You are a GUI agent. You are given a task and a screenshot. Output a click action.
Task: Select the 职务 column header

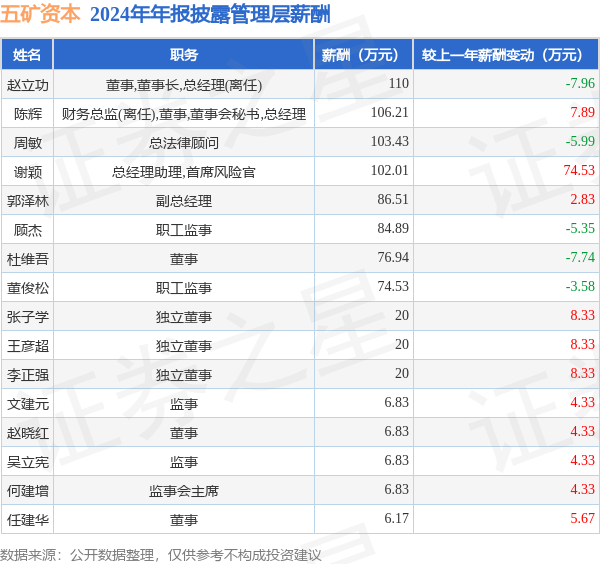click(x=184, y=54)
